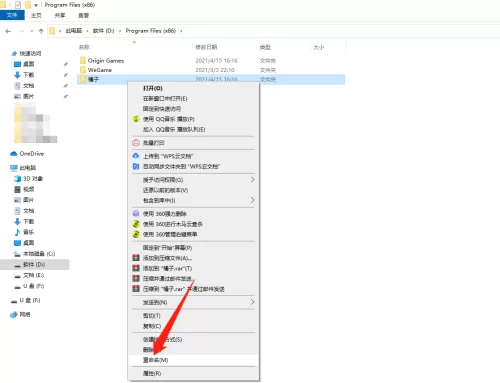500x383 pixels.
Task: Click the highlighted 橘子 folder name
Action: tap(93, 79)
